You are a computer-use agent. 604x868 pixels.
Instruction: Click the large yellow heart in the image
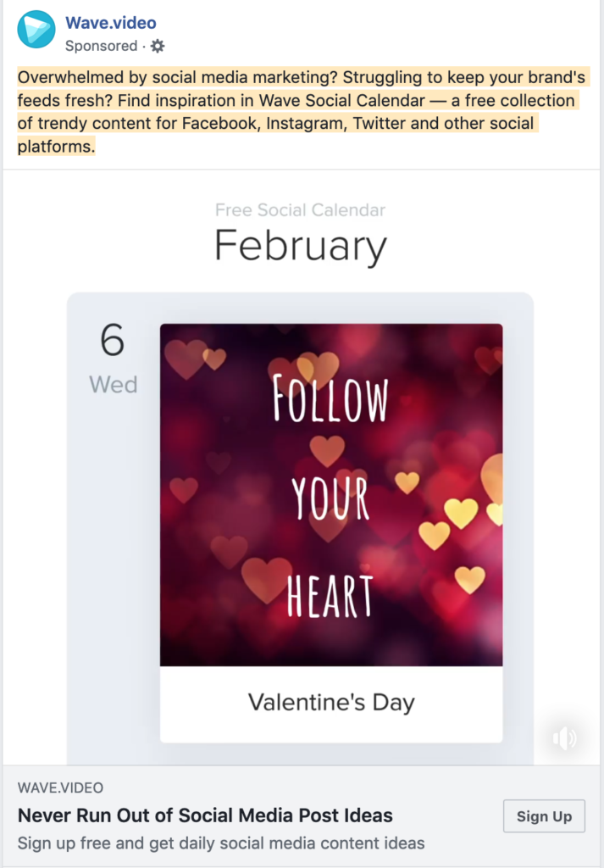click(461, 513)
